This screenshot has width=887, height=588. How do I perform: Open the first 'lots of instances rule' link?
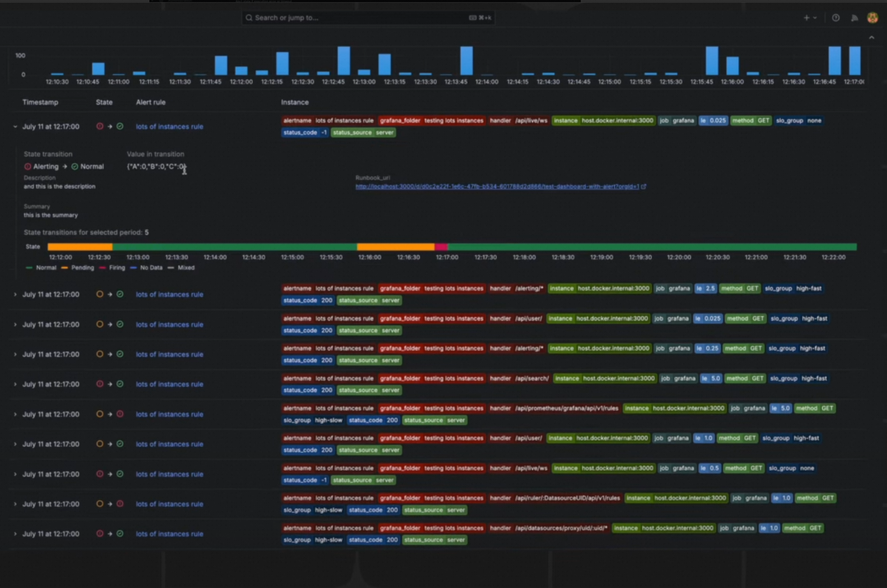tap(169, 127)
